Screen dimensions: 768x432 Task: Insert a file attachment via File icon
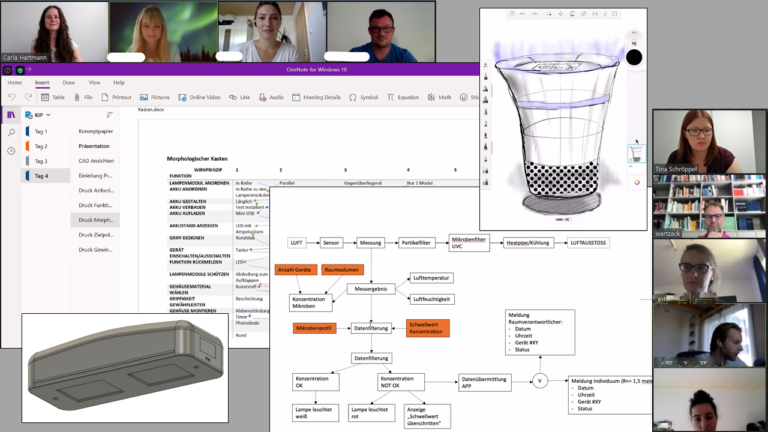(77, 97)
